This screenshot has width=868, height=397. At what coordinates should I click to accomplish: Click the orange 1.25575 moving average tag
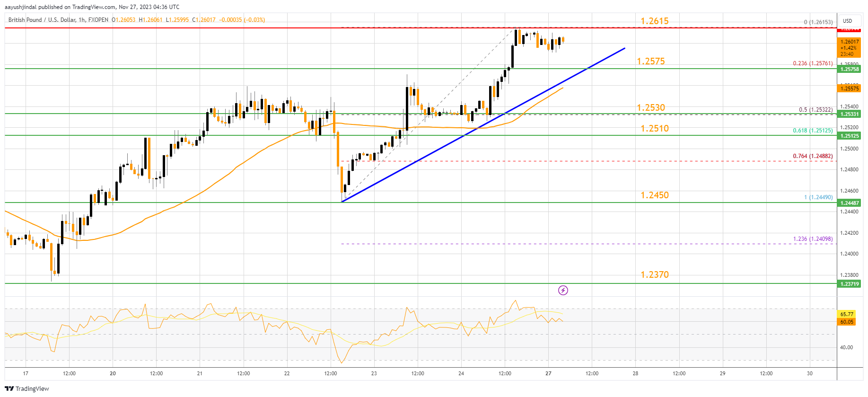[849, 88]
